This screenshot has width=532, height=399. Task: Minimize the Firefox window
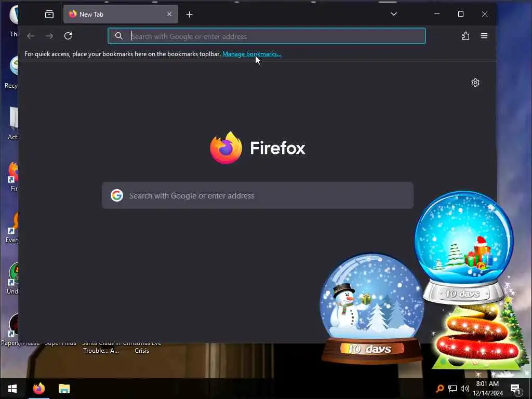[437, 14]
